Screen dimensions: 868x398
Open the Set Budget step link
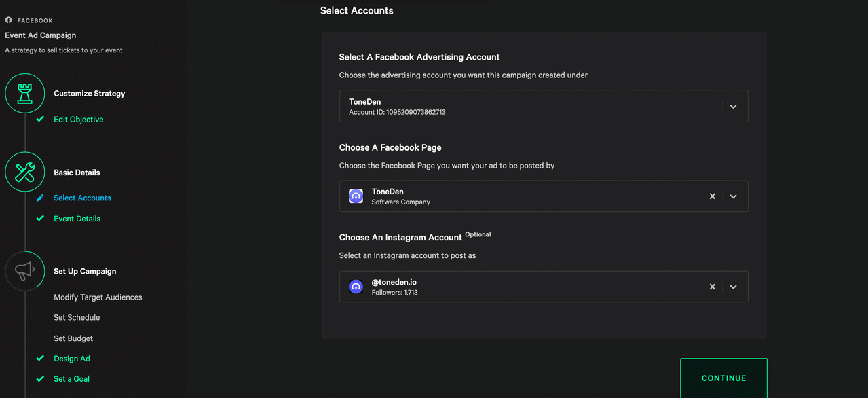[73, 338]
